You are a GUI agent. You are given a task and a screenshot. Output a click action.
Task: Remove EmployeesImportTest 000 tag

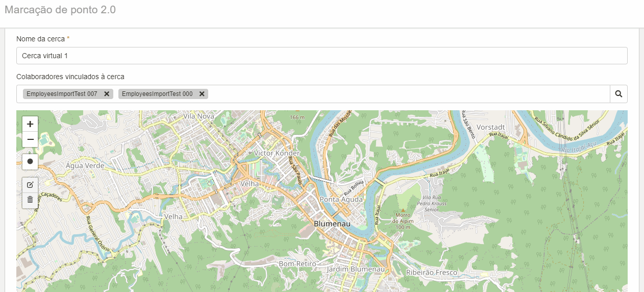(202, 94)
